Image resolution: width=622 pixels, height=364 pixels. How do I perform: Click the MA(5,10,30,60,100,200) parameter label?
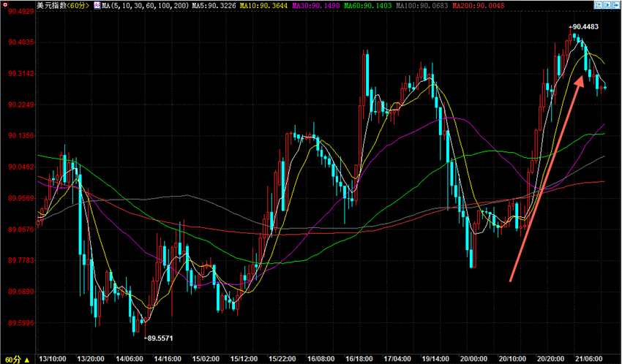[146, 6]
